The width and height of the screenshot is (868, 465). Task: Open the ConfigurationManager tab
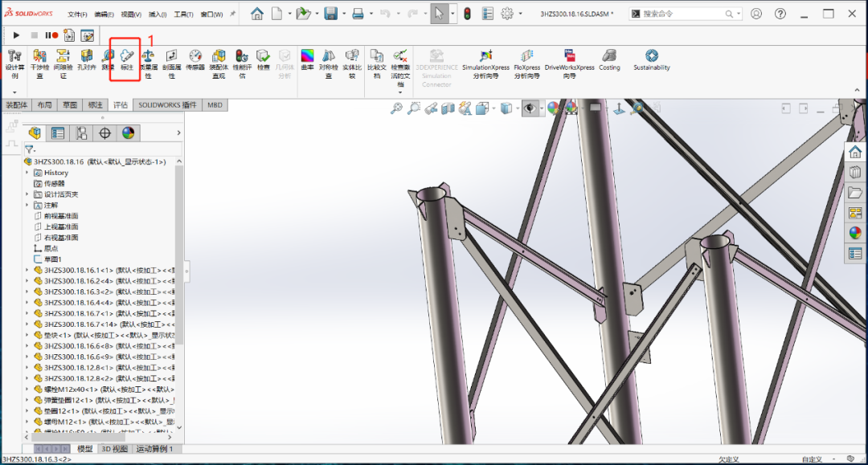(81, 133)
